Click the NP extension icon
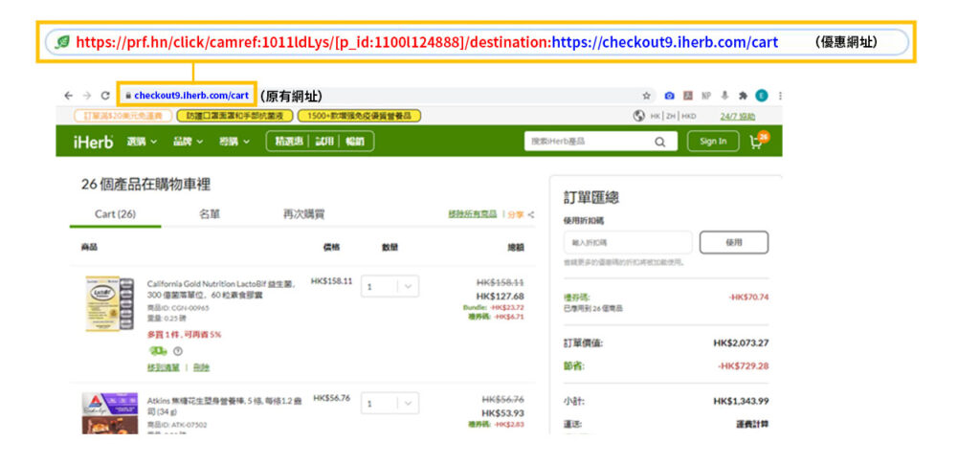 coord(706,96)
